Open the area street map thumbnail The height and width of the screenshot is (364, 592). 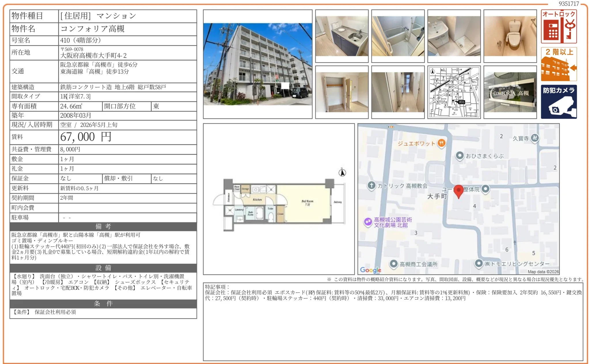(454, 92)
